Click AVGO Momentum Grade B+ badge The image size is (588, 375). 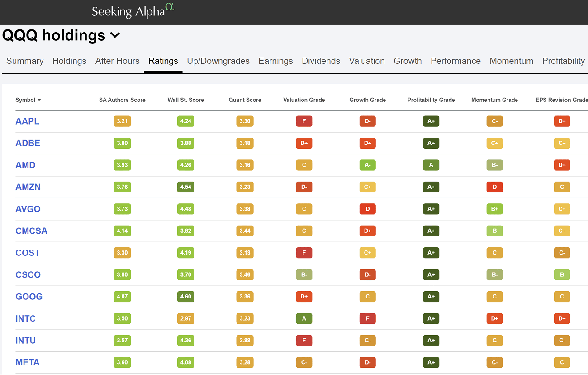[494, 209]
